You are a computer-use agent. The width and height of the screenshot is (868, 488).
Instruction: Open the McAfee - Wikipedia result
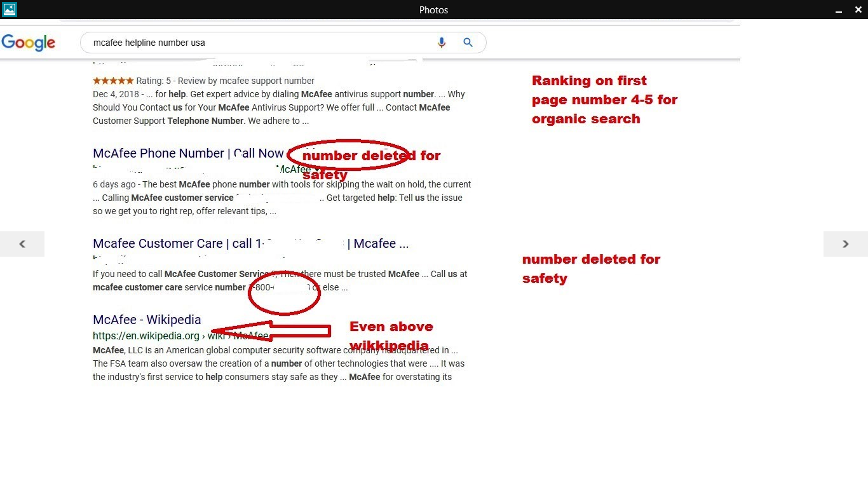tap(147, 320)
